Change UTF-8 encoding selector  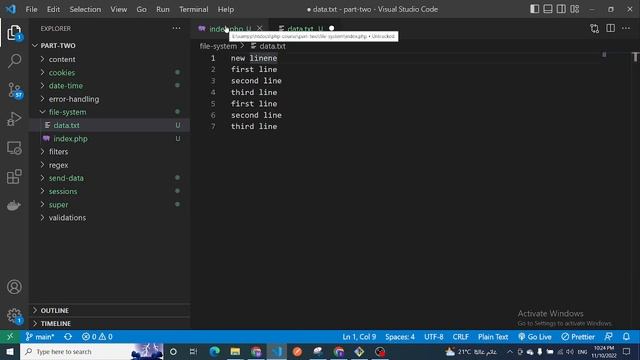pos(433,337)
